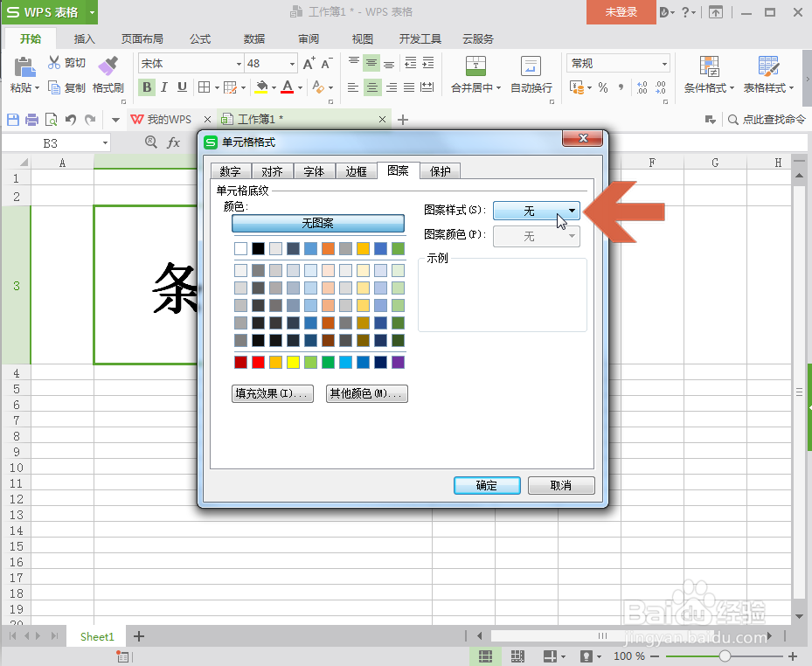Toggle align left button
Screen dimensions: 812x666
coord(353,87)
